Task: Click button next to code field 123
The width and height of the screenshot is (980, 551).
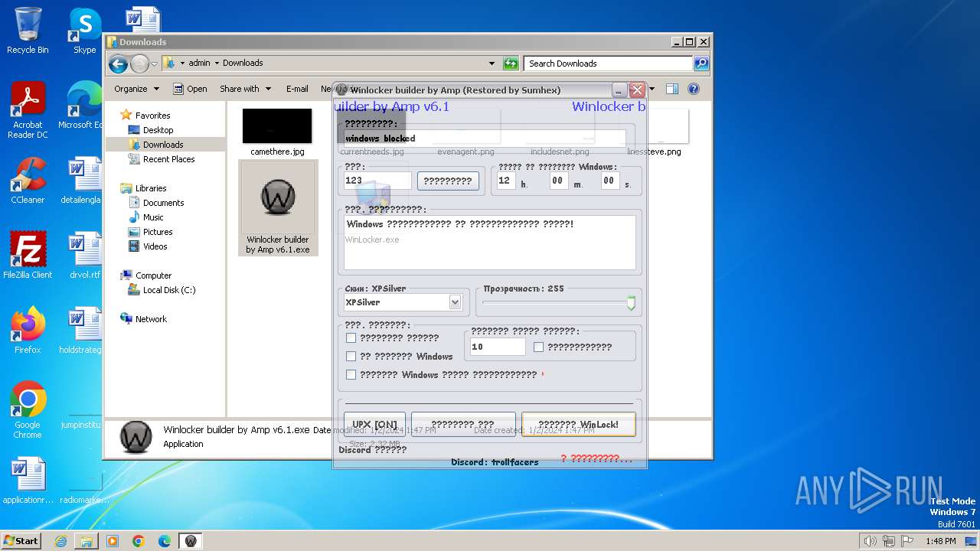Action: [x=448, y=181]
